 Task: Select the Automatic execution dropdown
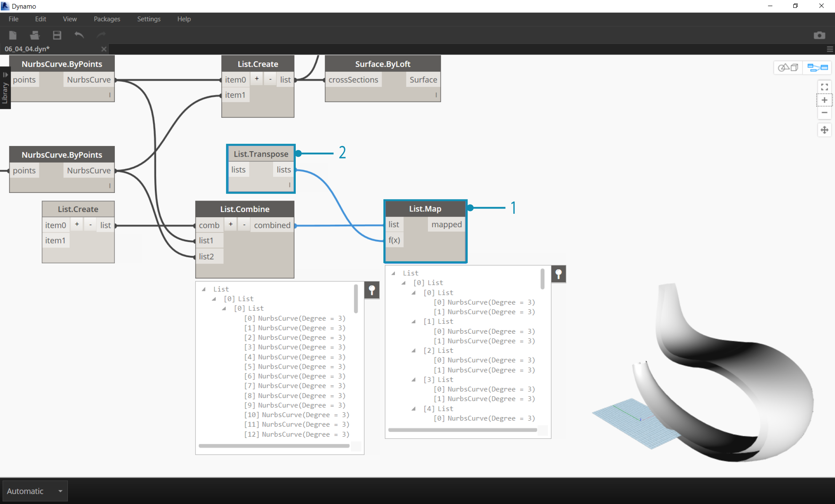tap(34, 491)
